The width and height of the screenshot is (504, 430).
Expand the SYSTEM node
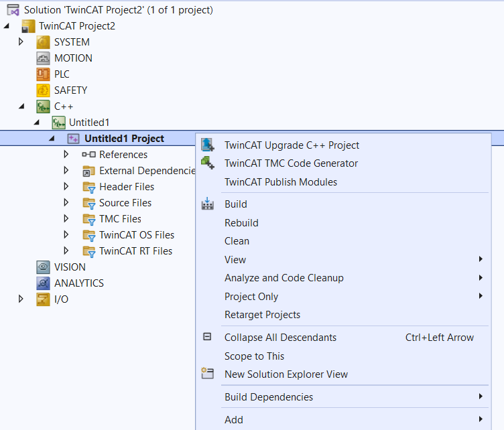click(x=21, y=42)
